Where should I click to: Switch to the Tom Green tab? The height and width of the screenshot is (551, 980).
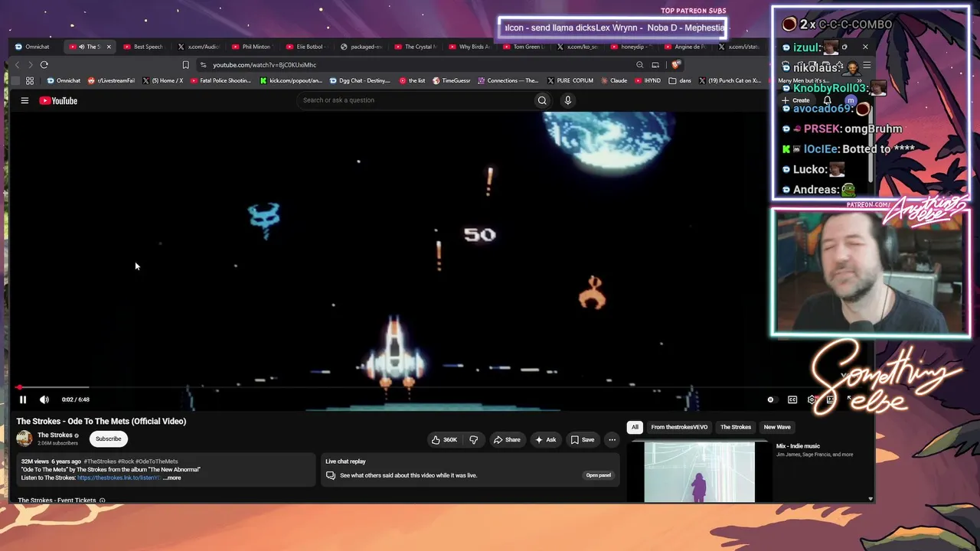(524, 47)
